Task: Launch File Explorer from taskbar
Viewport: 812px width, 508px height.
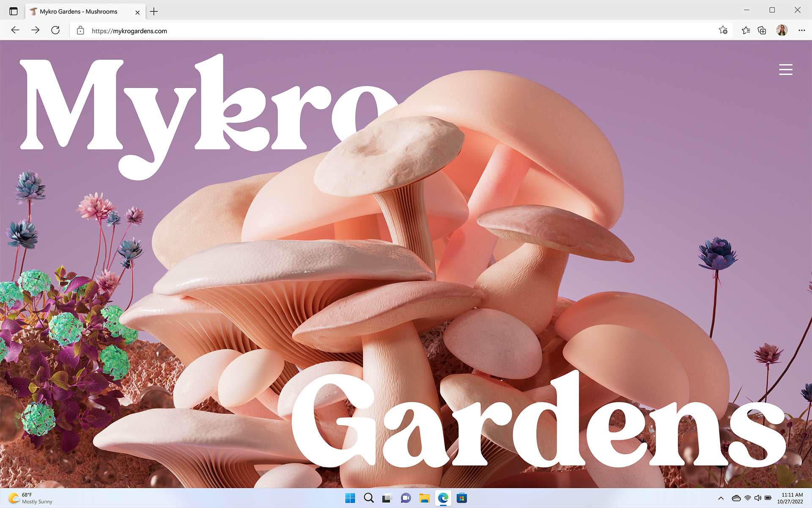Action: [x=424, y=498]
